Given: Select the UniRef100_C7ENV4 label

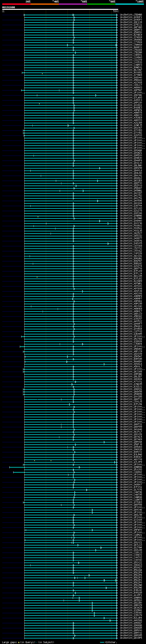Looking at the screenshot, I should [131, 344].
